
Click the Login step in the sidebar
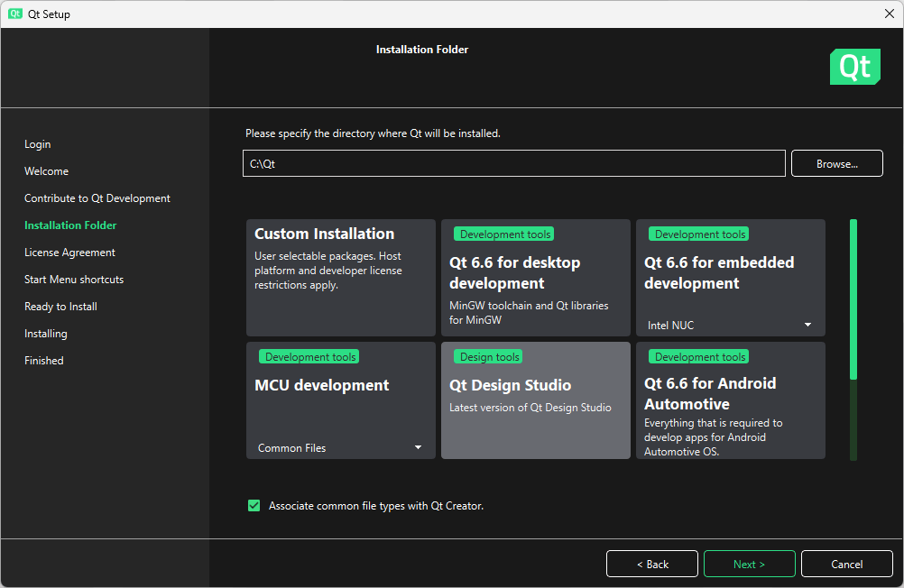(x=37, y=143)
